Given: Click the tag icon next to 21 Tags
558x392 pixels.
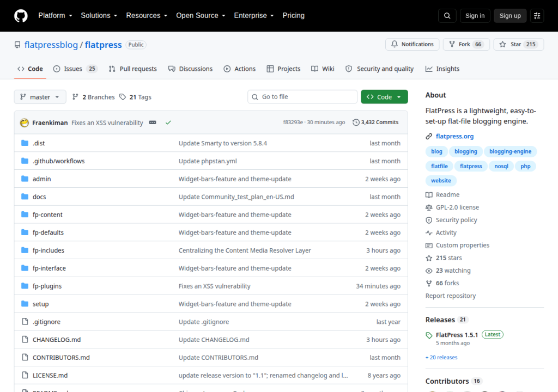Looking at the screenshot, I should click(123, 97).
